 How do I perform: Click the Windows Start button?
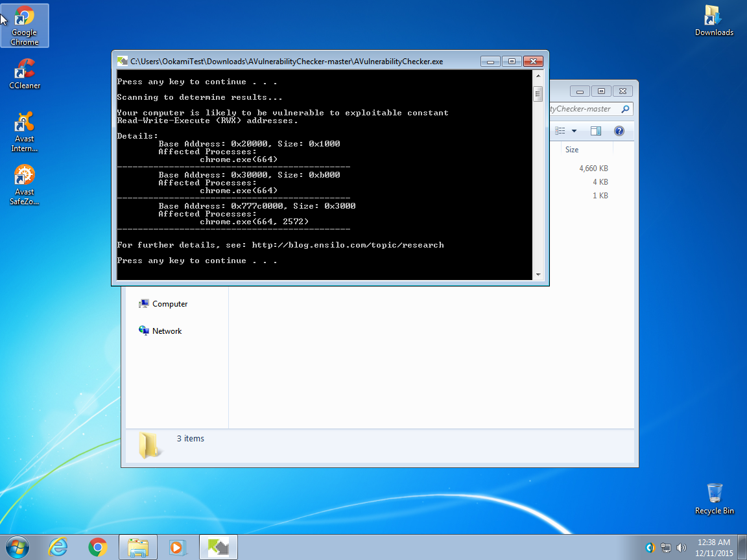(x=18, y=548)
